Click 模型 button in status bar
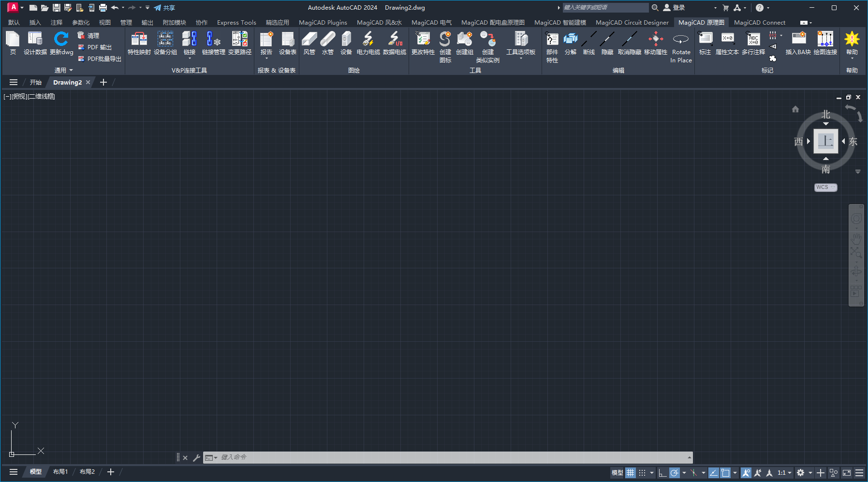This screenshot has width=868, height=482. (618, 473)
